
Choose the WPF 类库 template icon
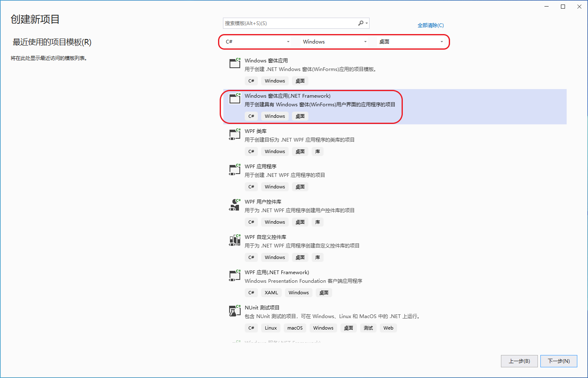235,134
